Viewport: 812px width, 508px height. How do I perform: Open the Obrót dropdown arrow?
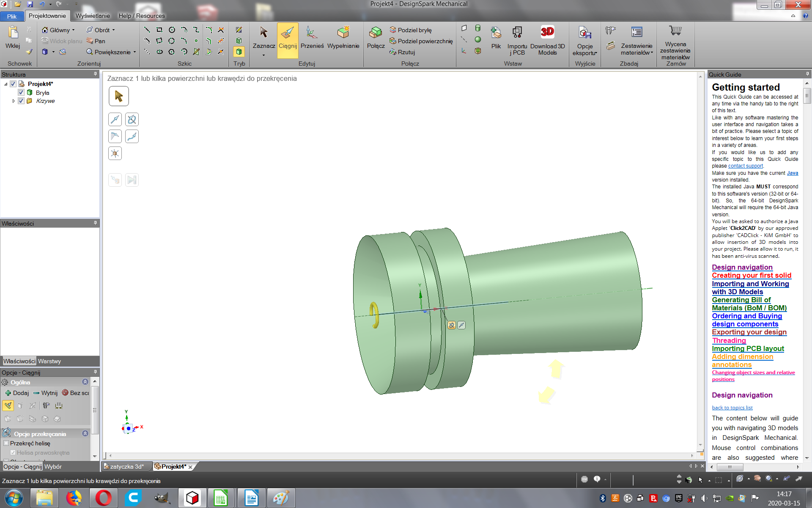click(113, 30)
